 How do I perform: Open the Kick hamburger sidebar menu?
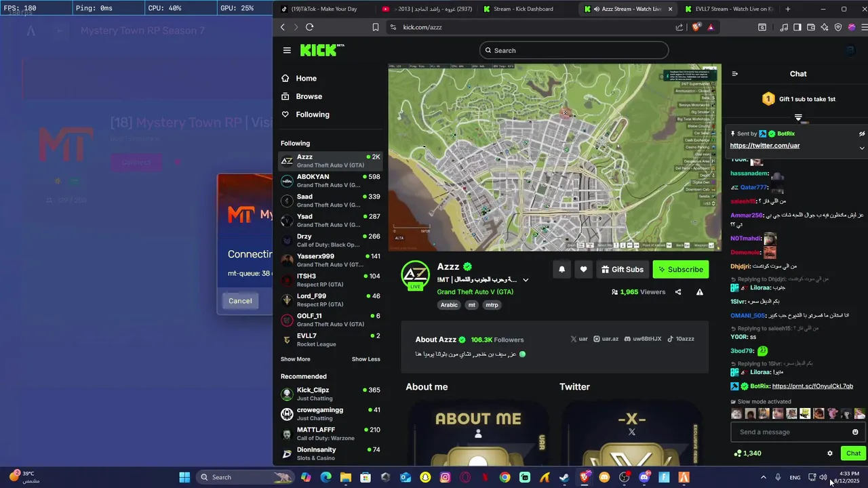[287, 50]
